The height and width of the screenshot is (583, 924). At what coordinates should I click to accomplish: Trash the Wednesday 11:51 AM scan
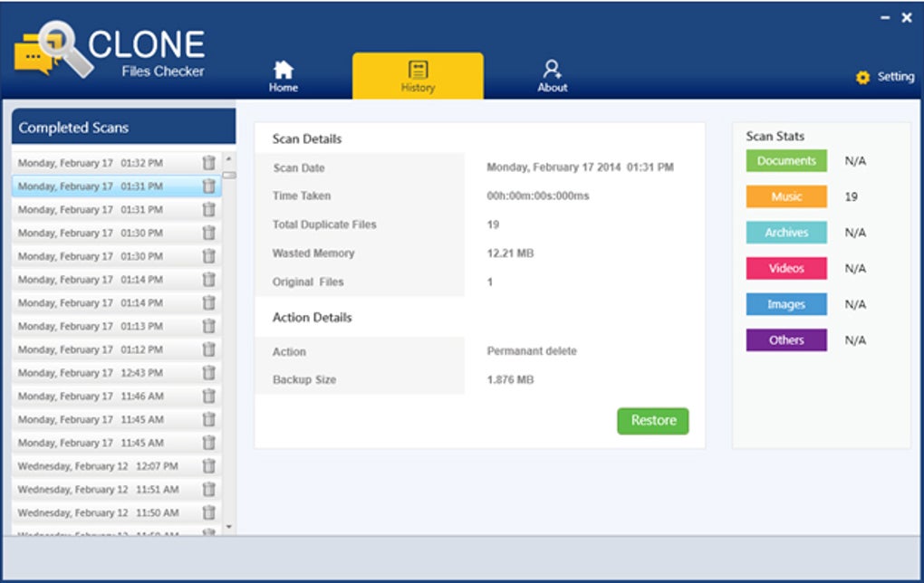[208, 490]
